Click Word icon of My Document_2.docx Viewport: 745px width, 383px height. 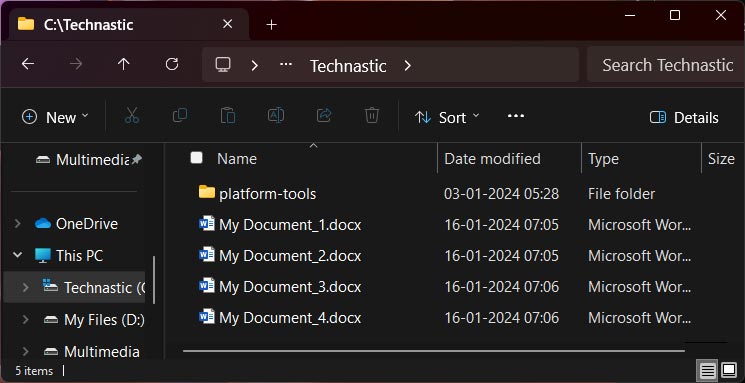(207, 255)
